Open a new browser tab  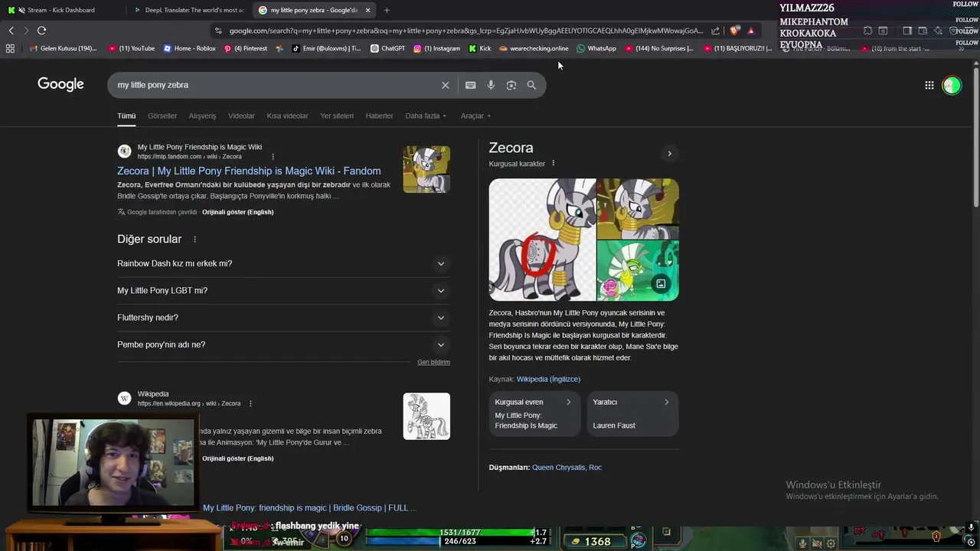pos(387,10)
